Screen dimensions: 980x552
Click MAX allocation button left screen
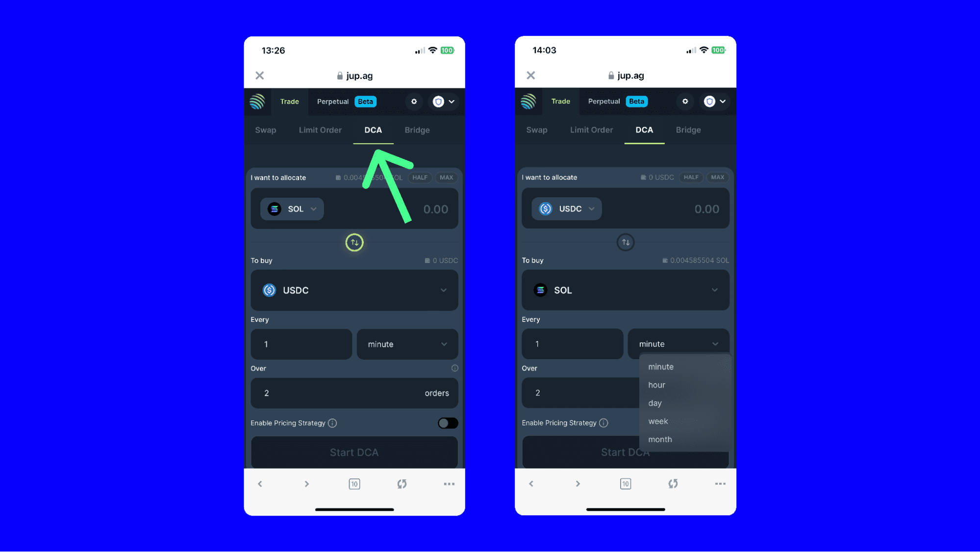446,177
